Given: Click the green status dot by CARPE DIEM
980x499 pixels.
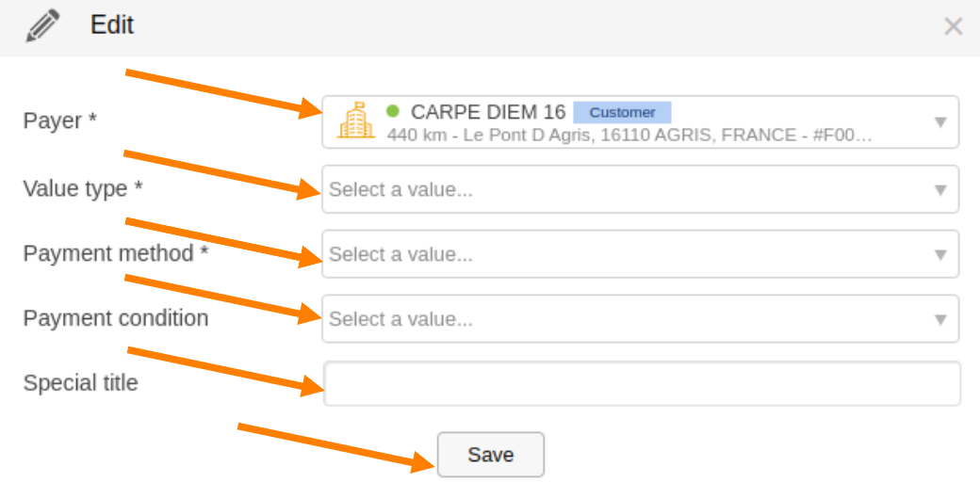Looking at the screenshot, I should pyautogui.click(x=393, y=111).
